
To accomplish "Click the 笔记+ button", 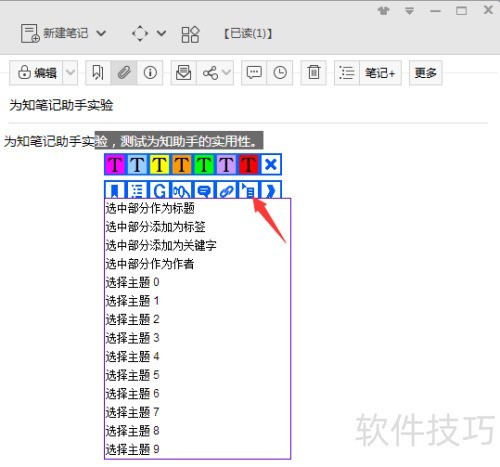I will pyautogui.click(x=380, y=73).
